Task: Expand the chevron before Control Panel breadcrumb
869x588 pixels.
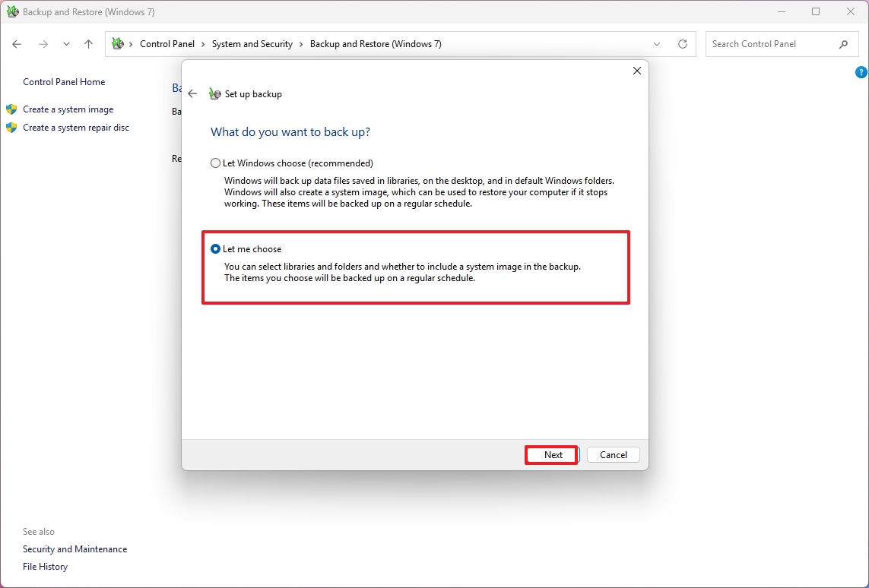Action: [132, 44]
